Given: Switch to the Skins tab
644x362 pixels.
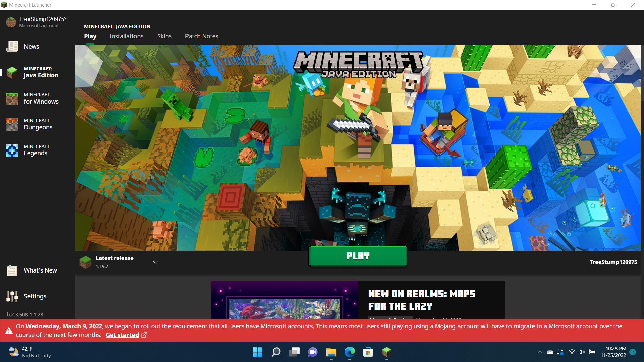Looking at the screenshot, I should (164, 36).
